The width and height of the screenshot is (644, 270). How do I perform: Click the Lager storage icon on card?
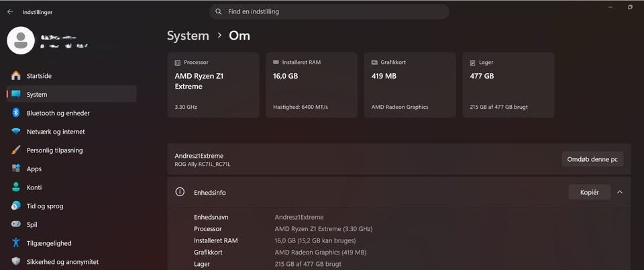473,62
